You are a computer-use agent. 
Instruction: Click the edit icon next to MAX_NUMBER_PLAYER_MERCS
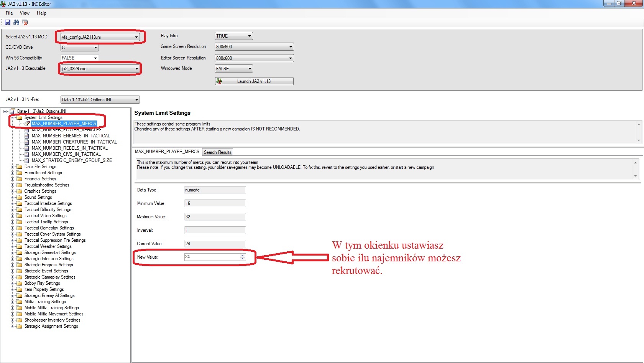(x=27, y=124)
